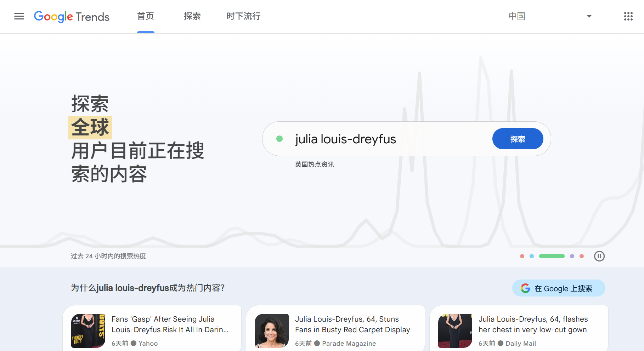The height and width of the screenshot is (351, 644).
Task: Select the blue carousel dot
Action: (532, 256)
